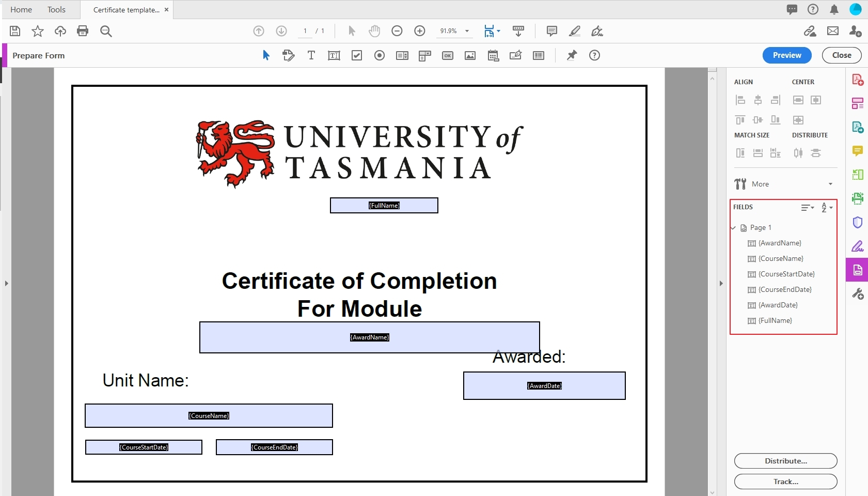
Task: Choose the Select Object arrow tool
Action: click(x=266, y=55)
